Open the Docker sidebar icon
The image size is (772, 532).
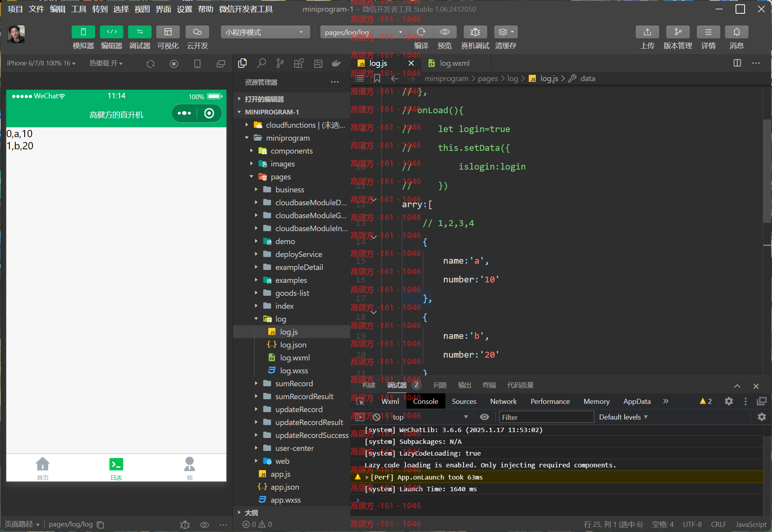pos(336,63)
